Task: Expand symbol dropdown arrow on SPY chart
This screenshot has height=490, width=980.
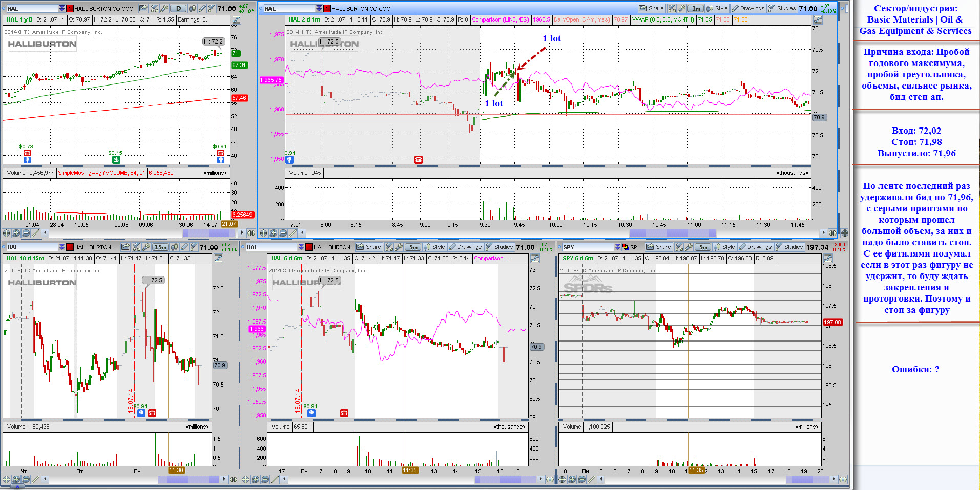Action: point(618,247)
